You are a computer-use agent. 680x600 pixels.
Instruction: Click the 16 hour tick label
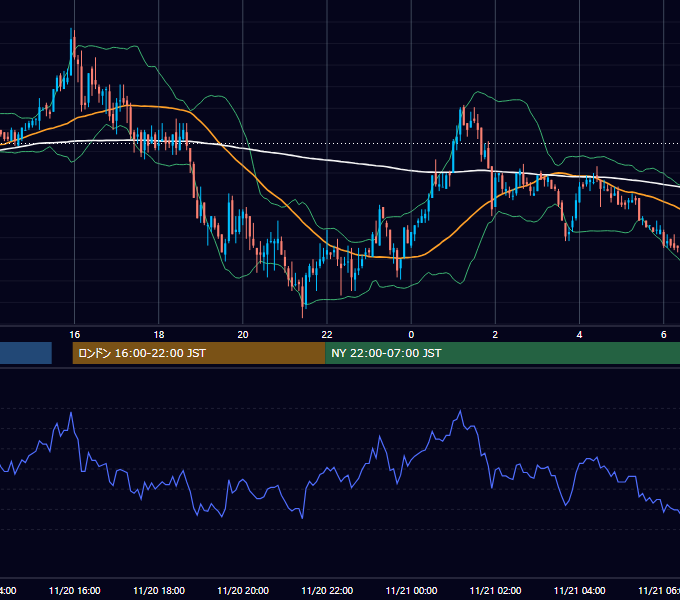[x=75, y=334]
